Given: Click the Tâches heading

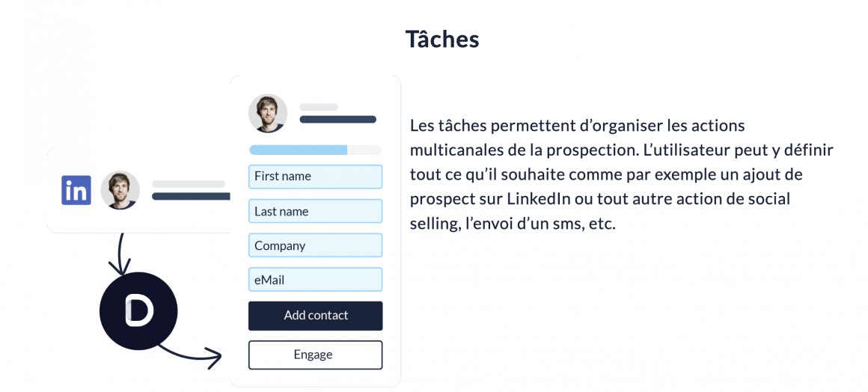Looking at the screenshot, I should pyautogui.click(x=442, y=39).
